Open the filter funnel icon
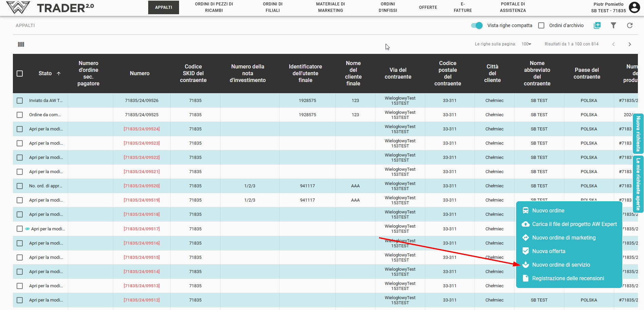The image size is (644, 310). click(x=613, y=25)
